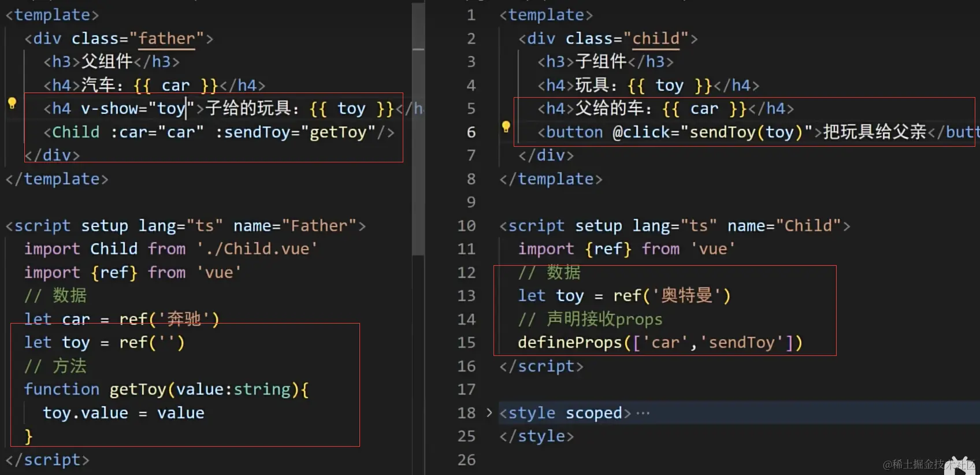Viewport: 980px width, 475px height.
Task: Click the '// 数据' comment in left editor
Action: point(55,296)
